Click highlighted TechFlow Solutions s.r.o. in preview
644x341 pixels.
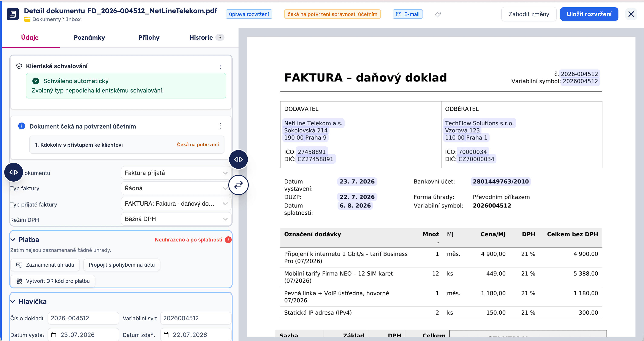(x=479, y=123)
